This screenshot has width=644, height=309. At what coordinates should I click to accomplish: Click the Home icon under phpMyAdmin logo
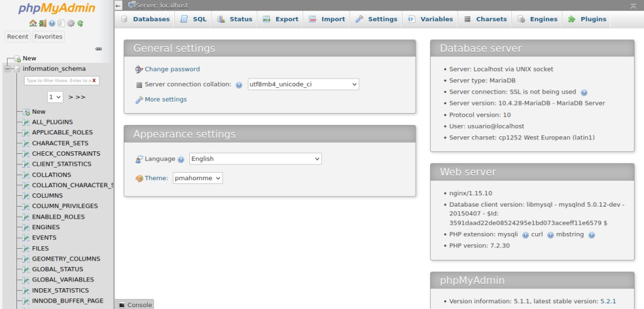(x=33, y=23)
